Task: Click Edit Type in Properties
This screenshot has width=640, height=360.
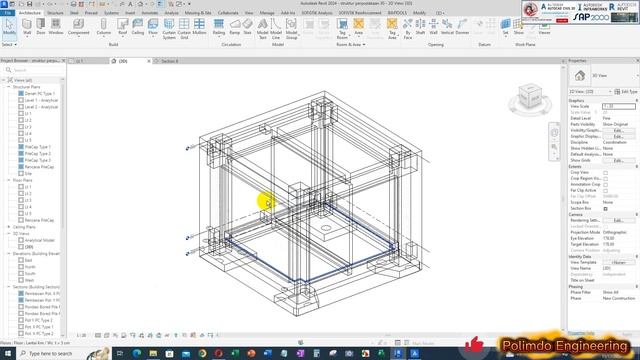Action: [x=627, y=92]
